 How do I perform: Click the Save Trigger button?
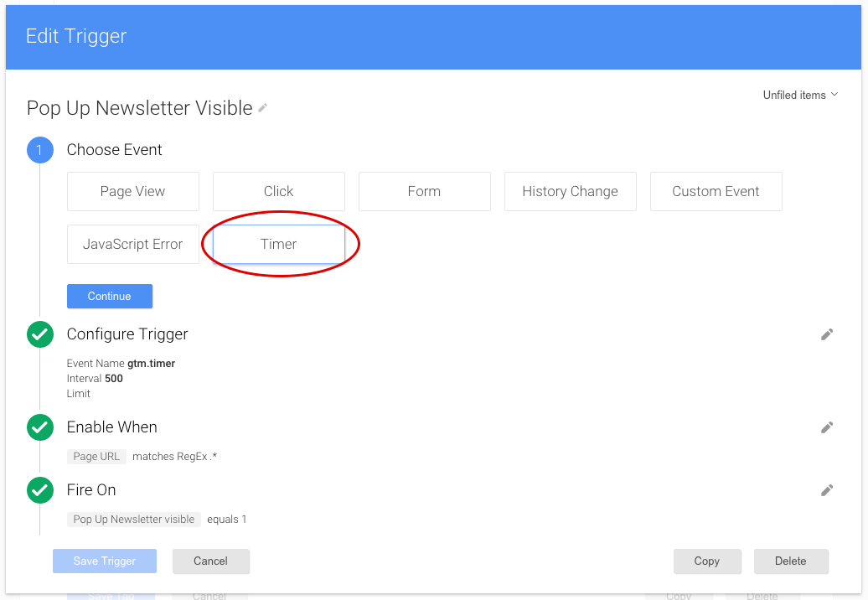(x=105, y=561)
